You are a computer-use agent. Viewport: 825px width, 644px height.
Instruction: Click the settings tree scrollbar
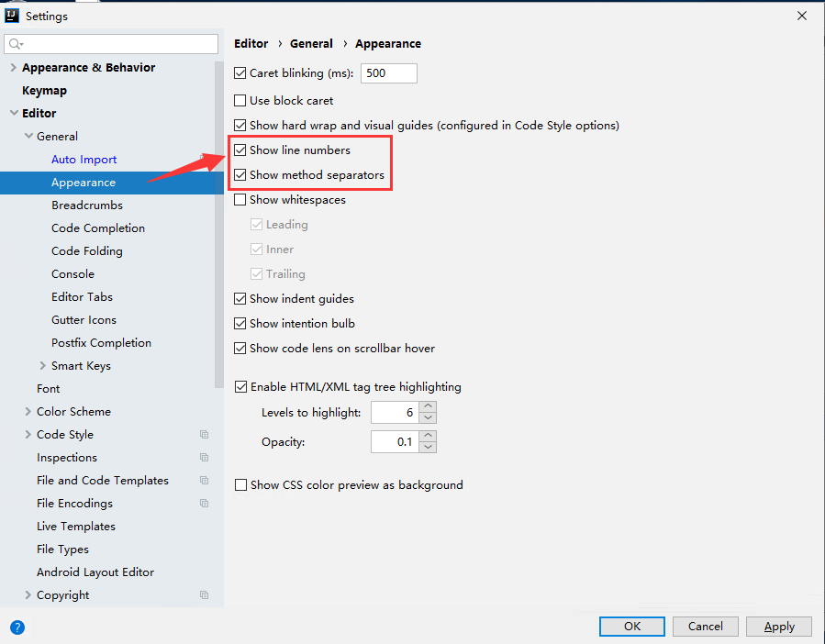click(x=219, y=225)
